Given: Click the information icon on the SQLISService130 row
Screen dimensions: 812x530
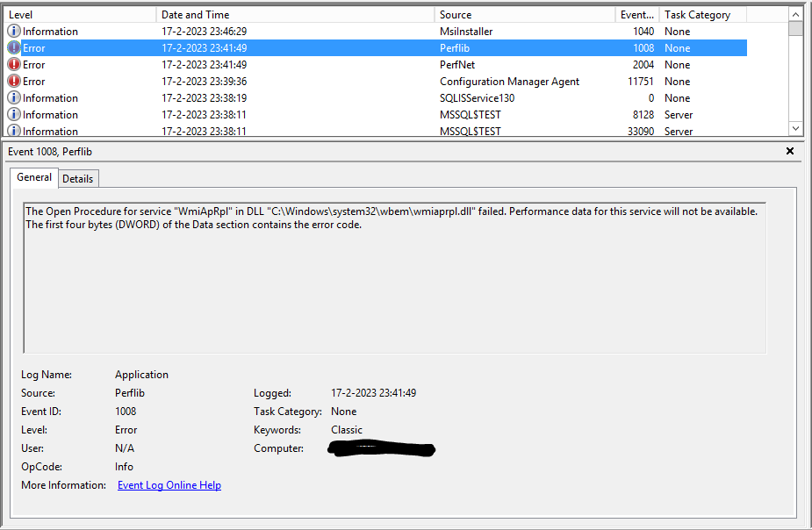Looking at the screenshot, I should pos(11,97).
